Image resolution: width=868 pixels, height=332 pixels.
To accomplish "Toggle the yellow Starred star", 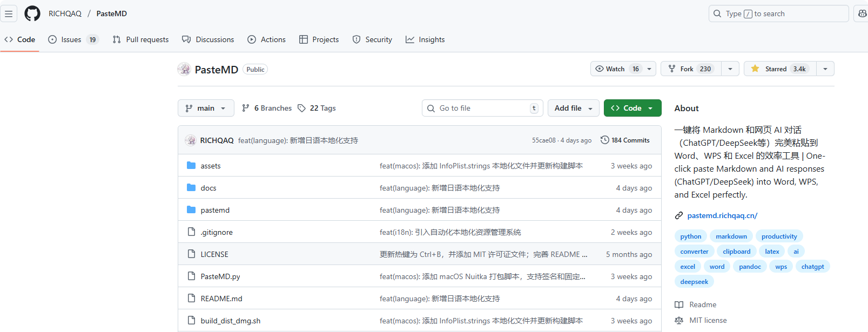I will (755, 69).
